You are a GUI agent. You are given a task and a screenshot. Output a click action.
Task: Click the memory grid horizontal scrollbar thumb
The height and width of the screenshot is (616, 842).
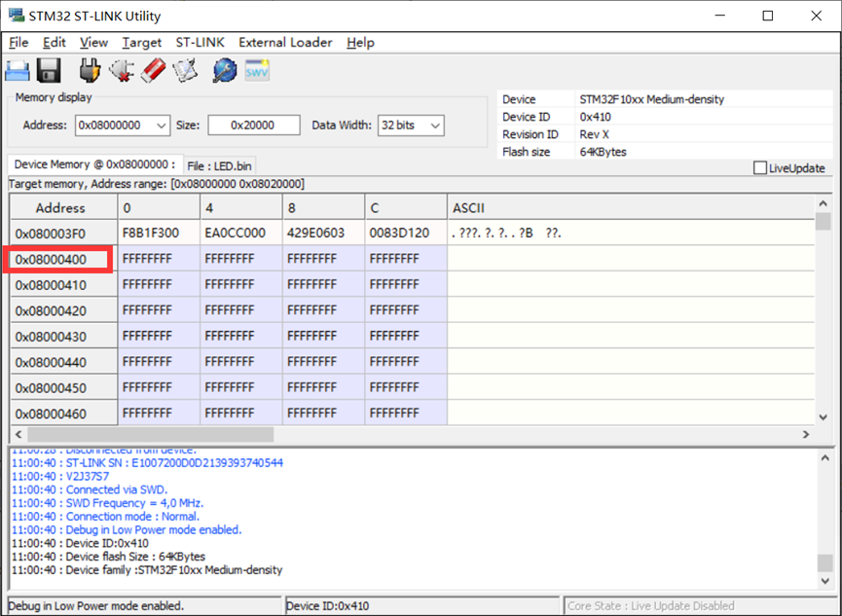pyautogui.click(x=150, y=434)
